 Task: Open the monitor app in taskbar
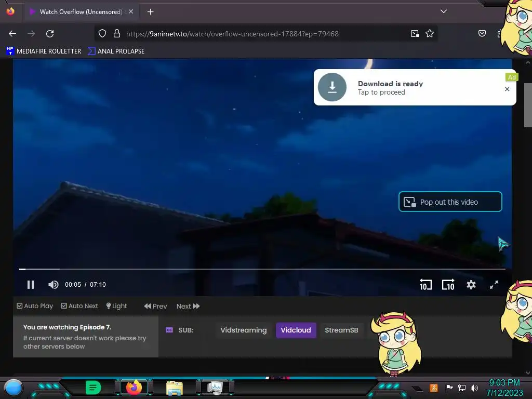(x=215, y=388)
